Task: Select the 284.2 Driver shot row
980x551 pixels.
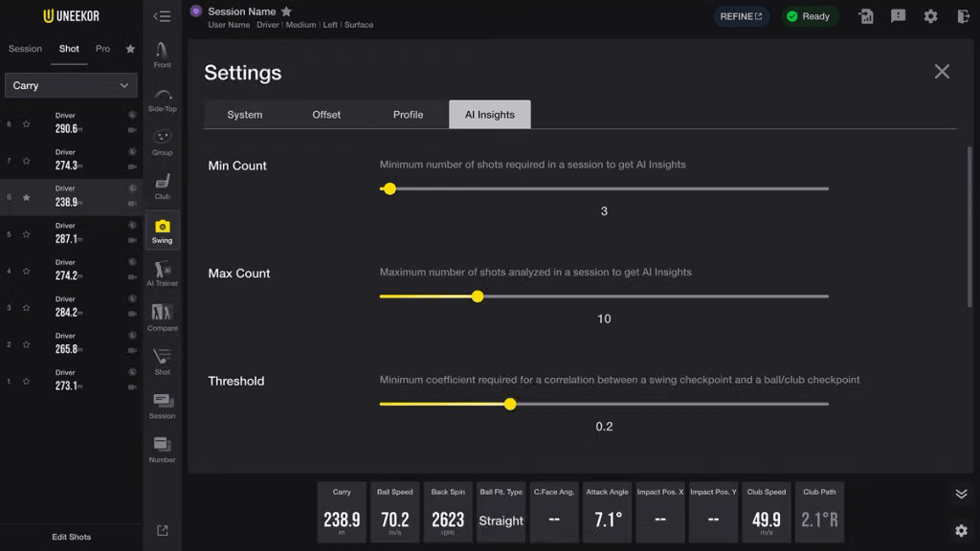Action: click(71, 307)
